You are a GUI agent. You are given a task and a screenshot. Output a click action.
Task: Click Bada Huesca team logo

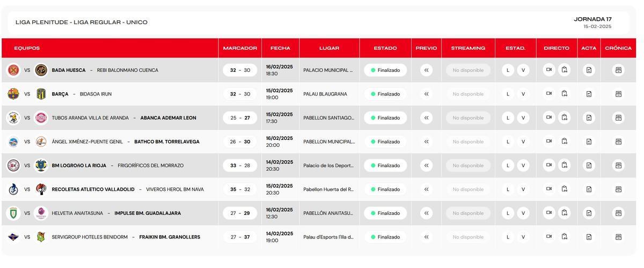[x=13, y=70]
